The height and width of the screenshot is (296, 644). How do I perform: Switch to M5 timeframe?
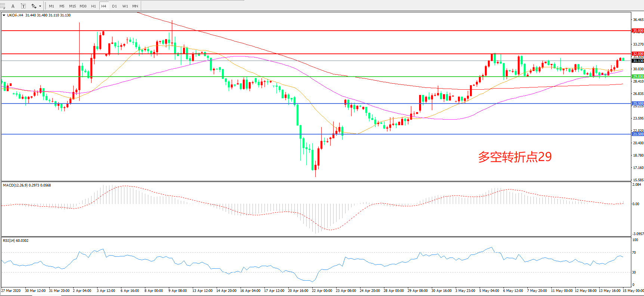coord(62,6)
